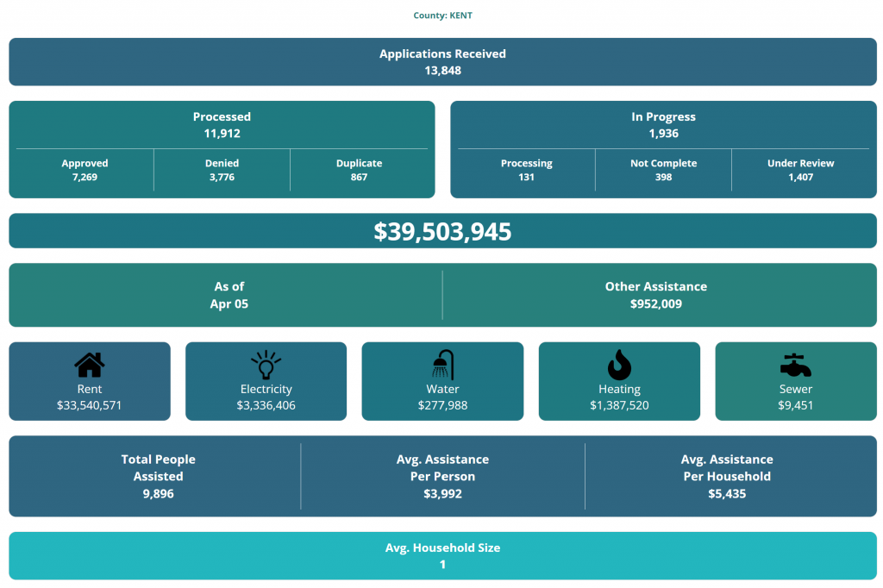The image size is (883, 588).
Task: Select the Other Assistance amount
Action: 655,303
